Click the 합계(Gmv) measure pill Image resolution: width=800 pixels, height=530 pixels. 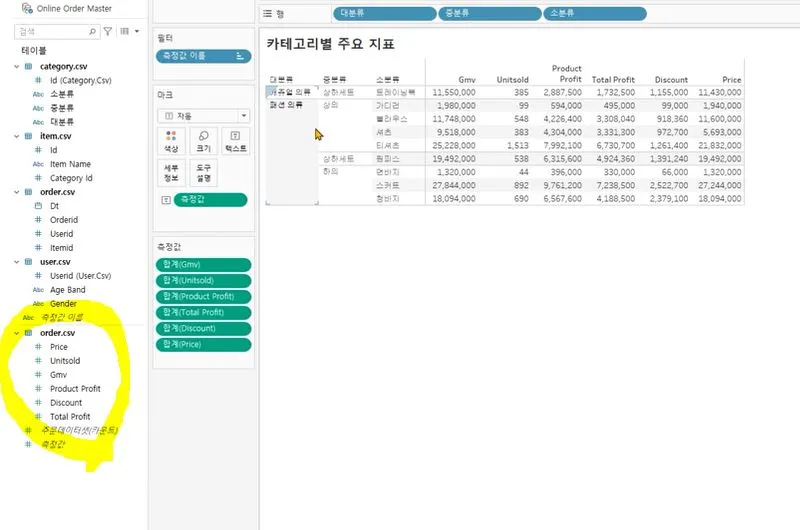coord(204,264)
